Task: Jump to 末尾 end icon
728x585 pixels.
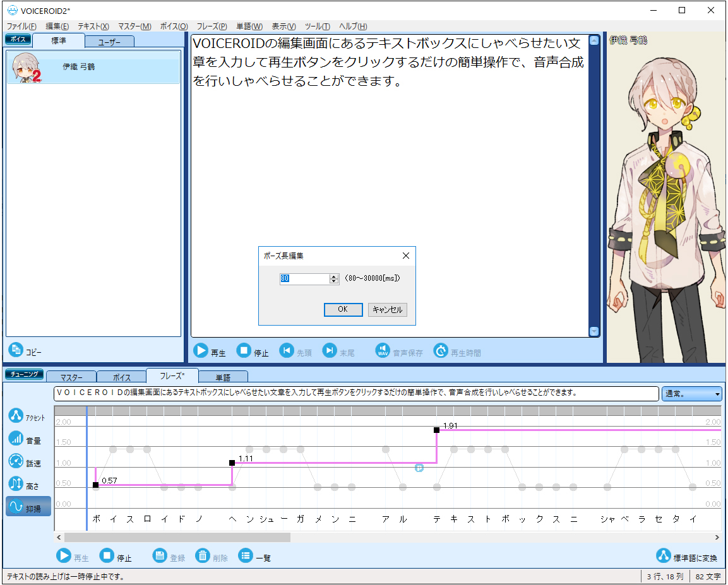Action: pos(329,351)
